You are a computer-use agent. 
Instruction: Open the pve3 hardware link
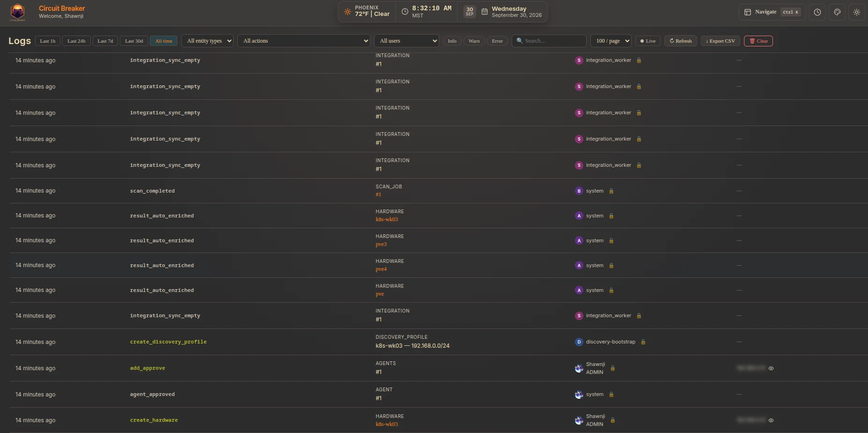(381, 244)
